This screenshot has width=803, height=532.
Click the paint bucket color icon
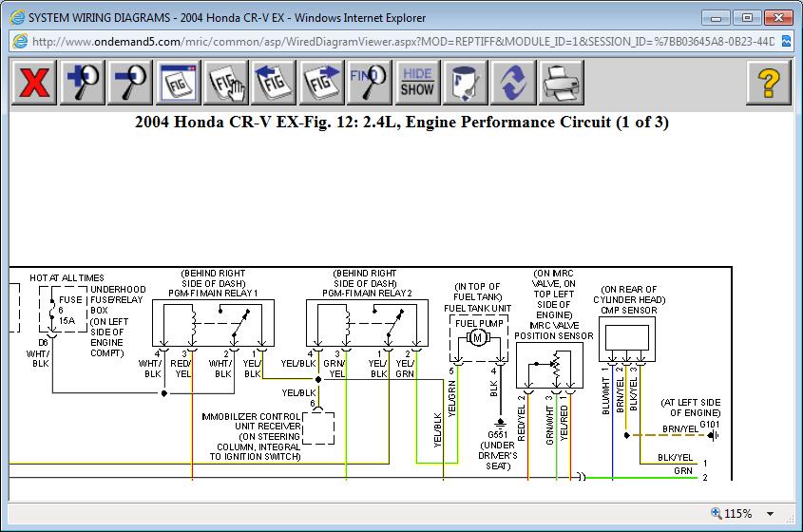pos(465,83)
